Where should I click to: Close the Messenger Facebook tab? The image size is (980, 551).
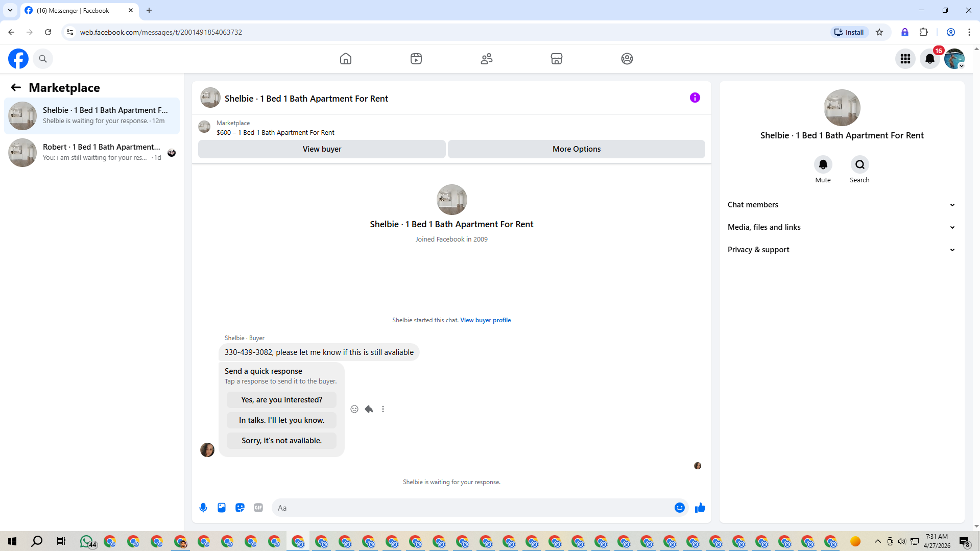(131, 10)
